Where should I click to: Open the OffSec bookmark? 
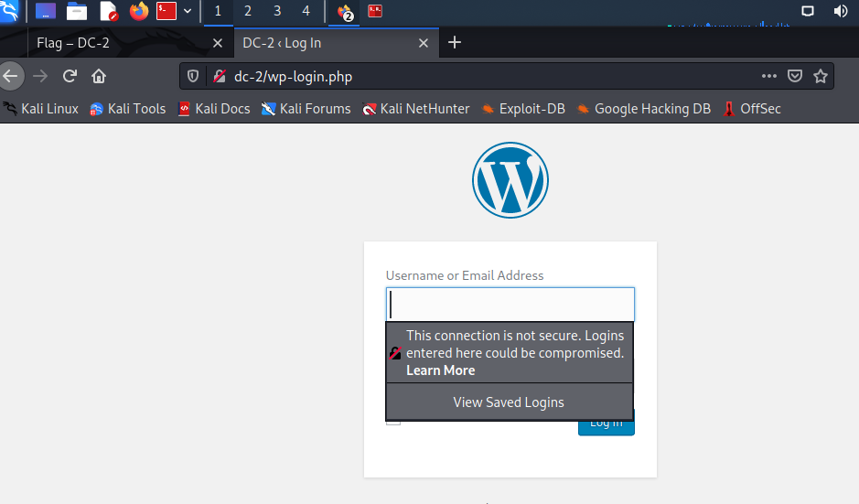point(752,109)
